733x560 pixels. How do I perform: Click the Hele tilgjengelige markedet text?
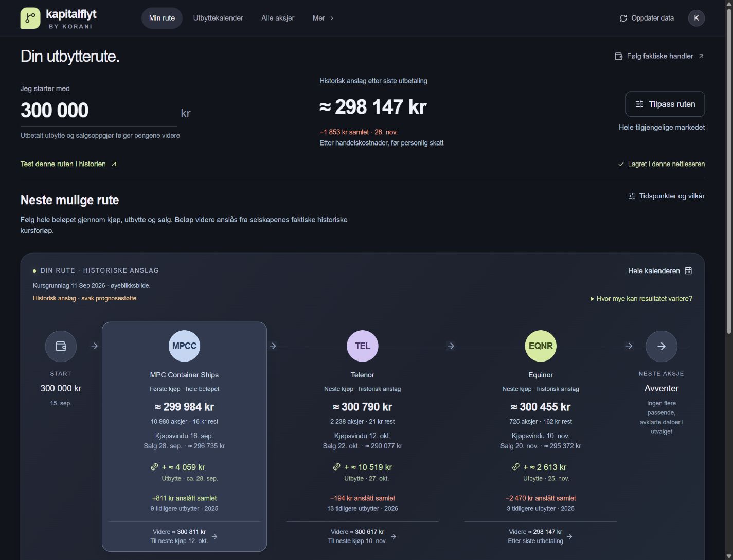click(662, 127)
